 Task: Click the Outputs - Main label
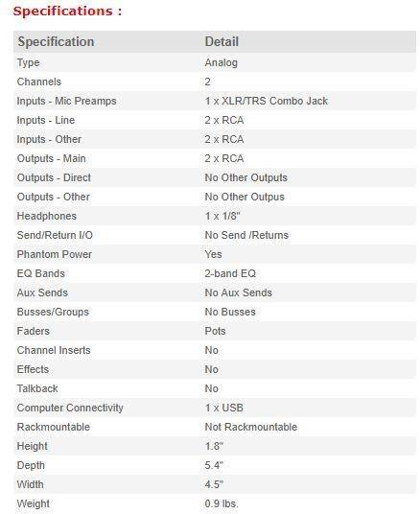click(51, 158)
